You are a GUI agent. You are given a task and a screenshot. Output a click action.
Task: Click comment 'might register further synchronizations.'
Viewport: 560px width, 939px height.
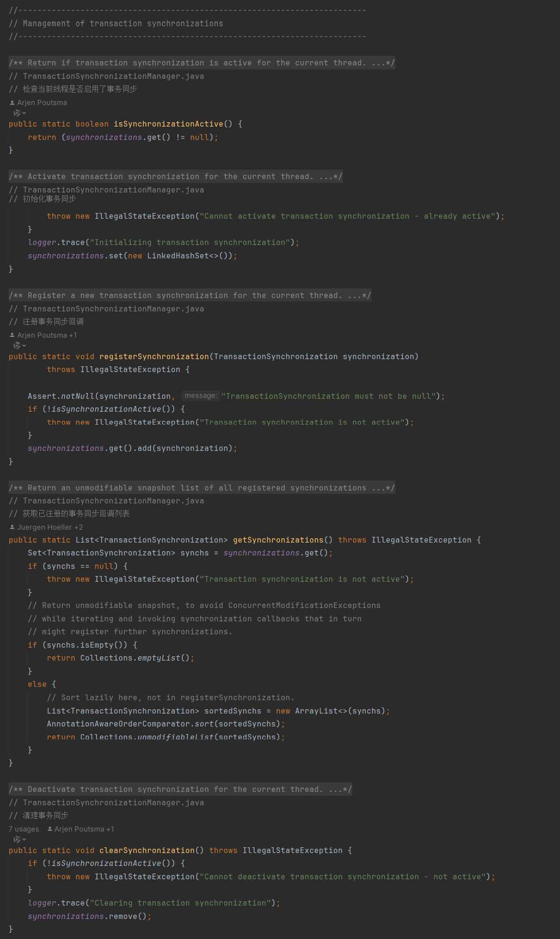130,632
